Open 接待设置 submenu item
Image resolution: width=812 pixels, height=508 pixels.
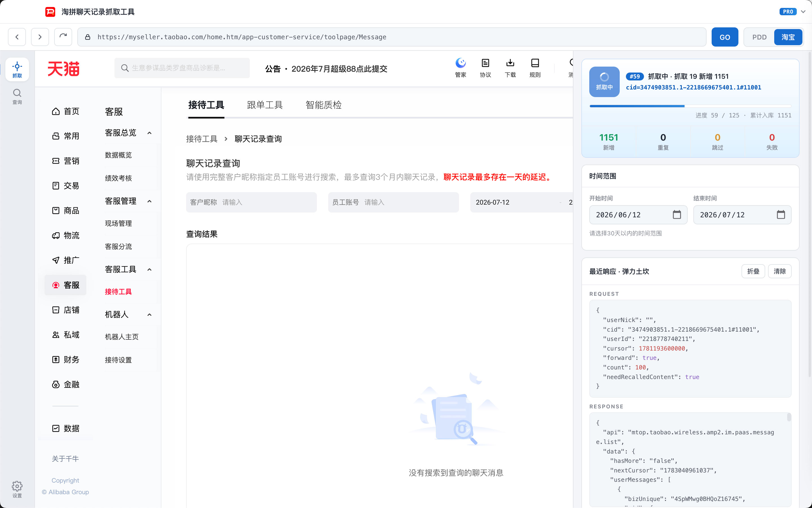point(118,360)
